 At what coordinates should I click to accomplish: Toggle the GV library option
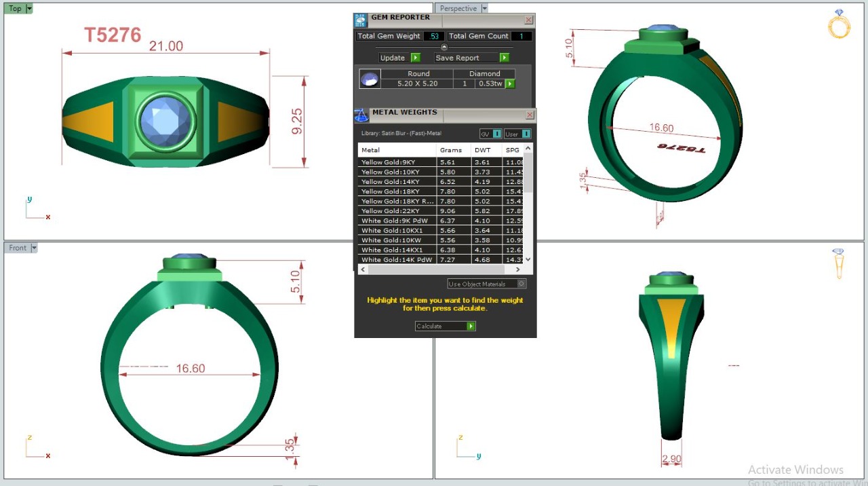coord(491,134)
